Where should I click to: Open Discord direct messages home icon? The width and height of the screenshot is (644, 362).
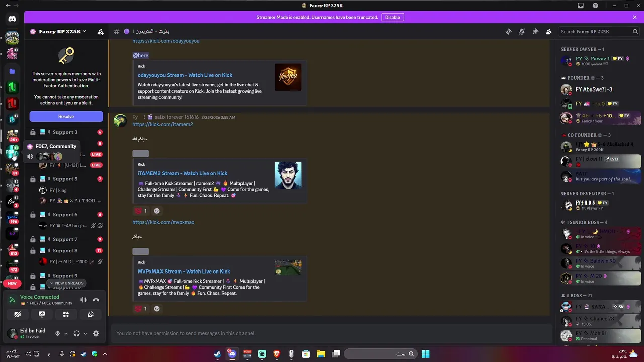(x=12, y=19)
